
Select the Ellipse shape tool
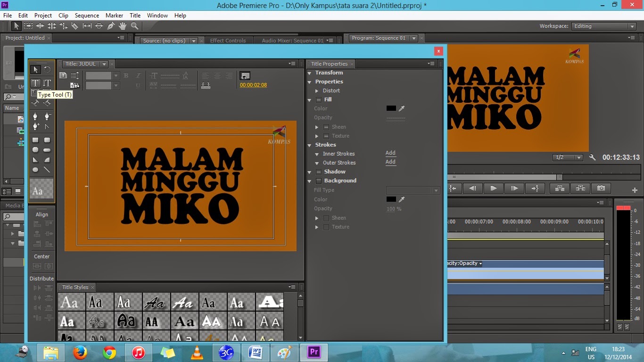click(x=35, y=170)
